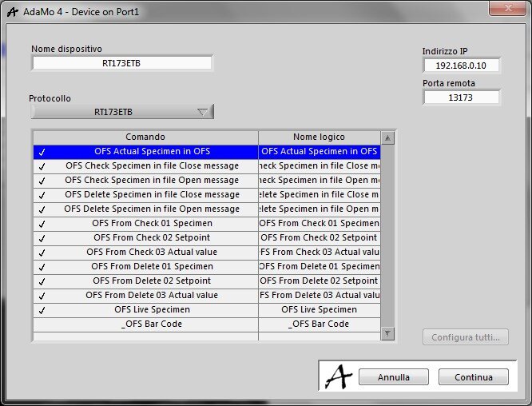Toggle checkmark for OFS From Delete 03 Actual value

[42, 296]
